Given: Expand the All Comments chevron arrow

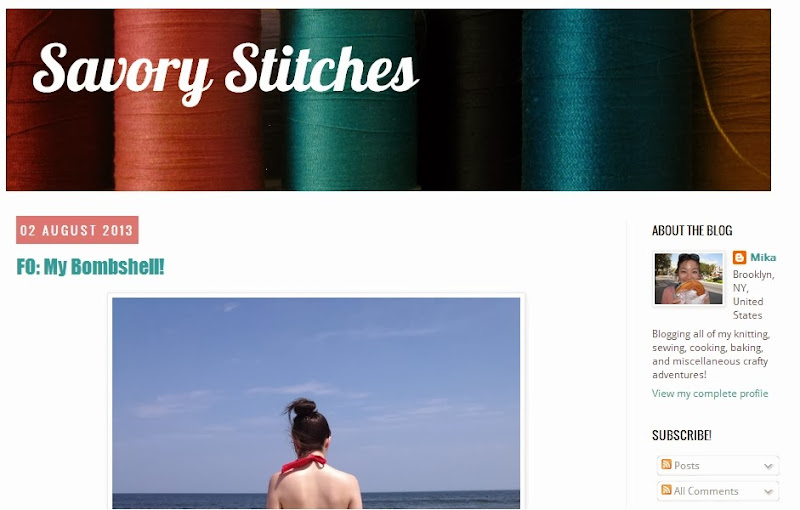Looking at the screenshot, I should tap(768, 492).
